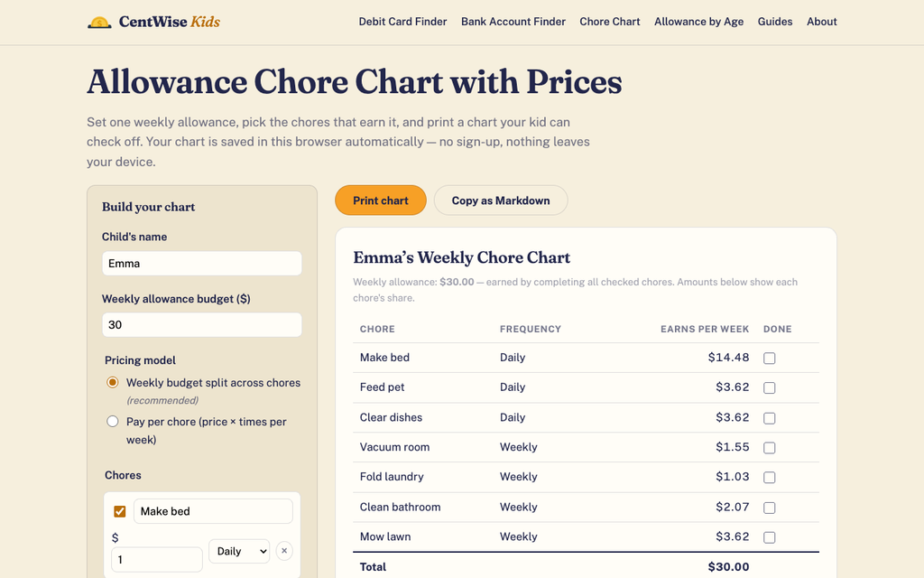Uncheck the Make bed chore checkbox
The image size is (924, 578).
(x=120, y=511)
